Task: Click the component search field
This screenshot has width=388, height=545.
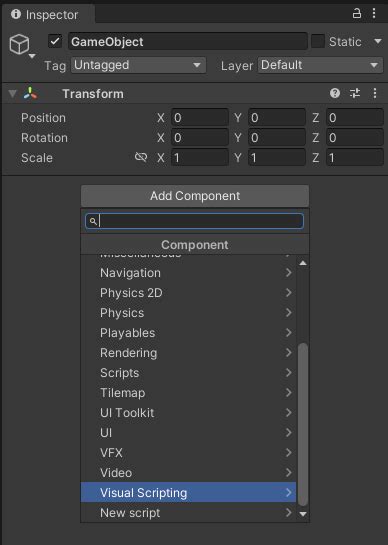Action: (194, 221)
